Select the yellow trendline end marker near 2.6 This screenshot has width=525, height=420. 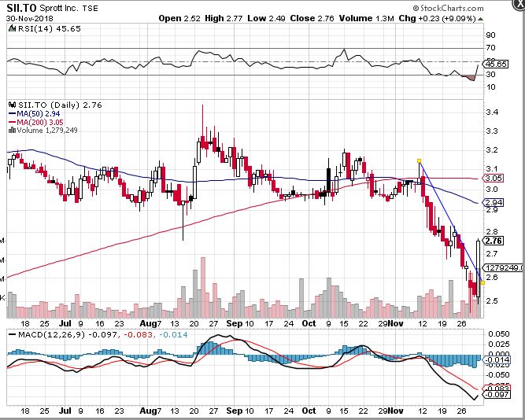click(482, 283)
